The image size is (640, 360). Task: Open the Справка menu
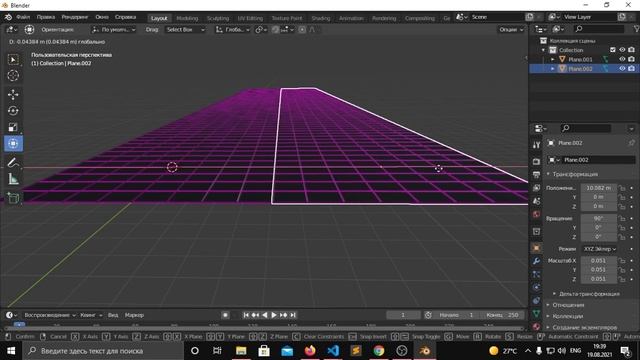125,17
